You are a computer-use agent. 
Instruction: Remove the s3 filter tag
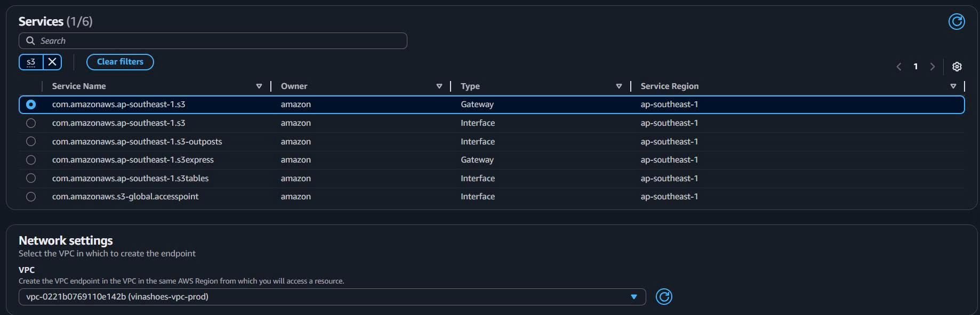[x=52, y=62]
